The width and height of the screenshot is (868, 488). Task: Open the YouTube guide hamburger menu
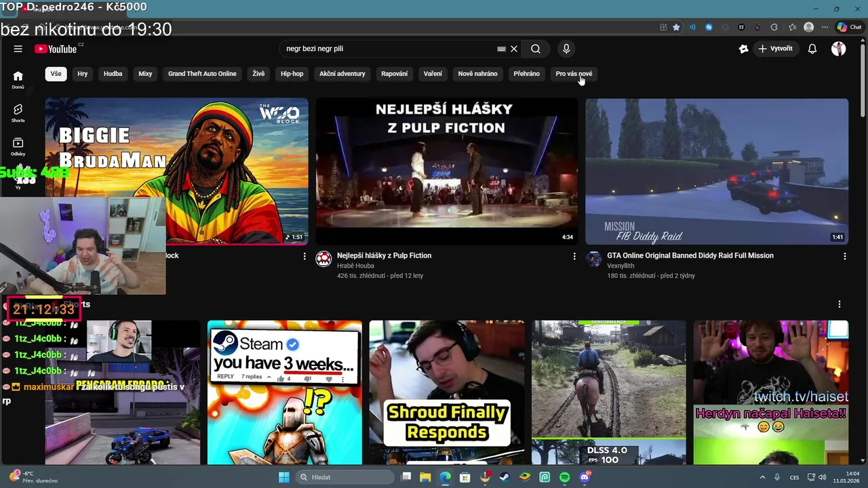[x=18, y=49]
